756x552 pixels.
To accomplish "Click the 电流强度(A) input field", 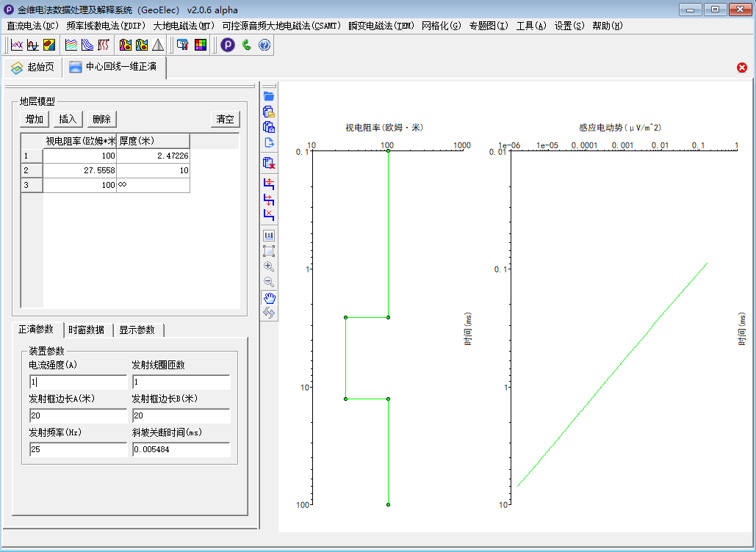I will point(78,382).
